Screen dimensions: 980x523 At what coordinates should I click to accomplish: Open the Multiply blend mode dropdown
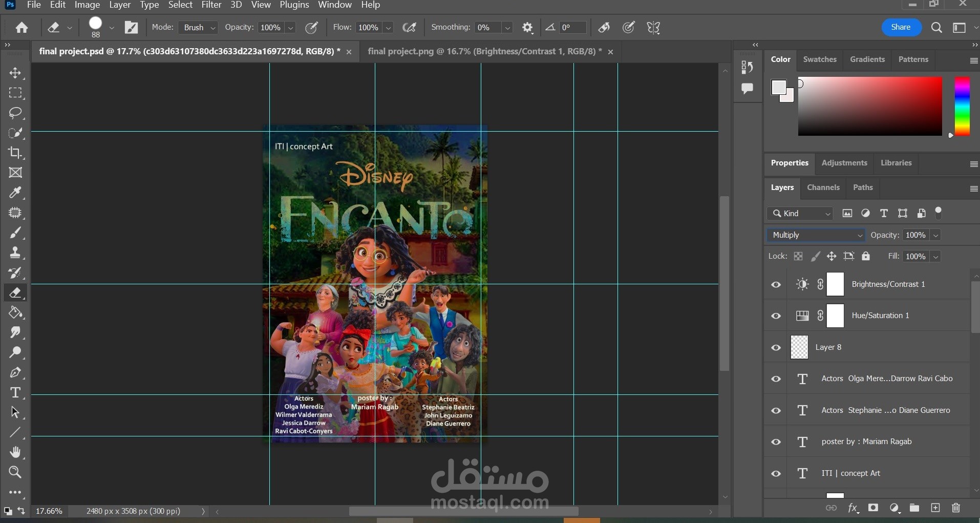tap(816, 235)
